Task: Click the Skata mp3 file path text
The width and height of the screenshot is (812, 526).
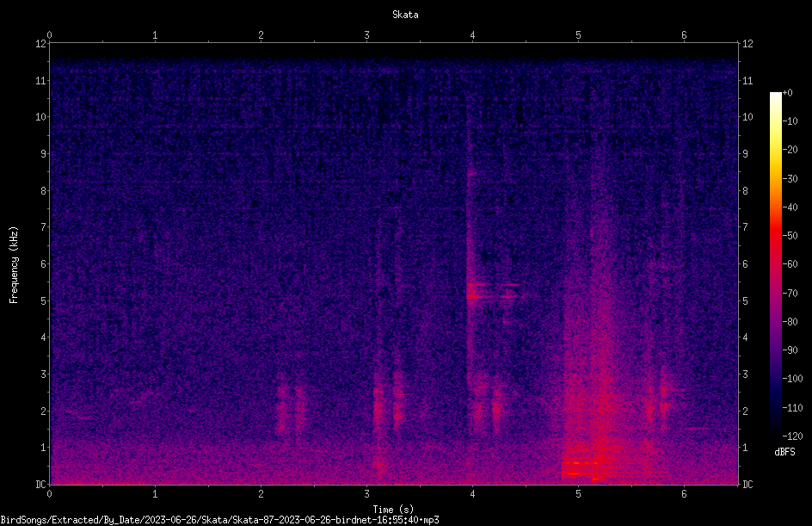Action: coord(219,520)
